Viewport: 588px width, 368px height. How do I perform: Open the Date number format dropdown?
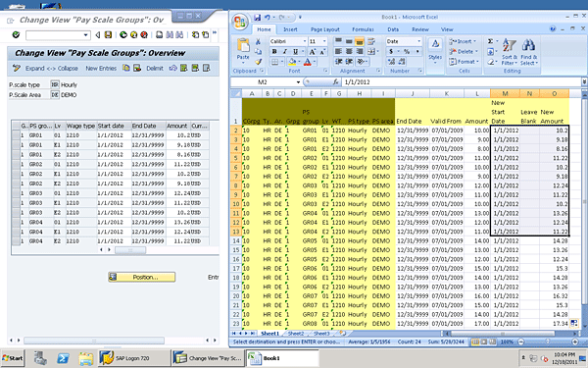pos(418,41)
